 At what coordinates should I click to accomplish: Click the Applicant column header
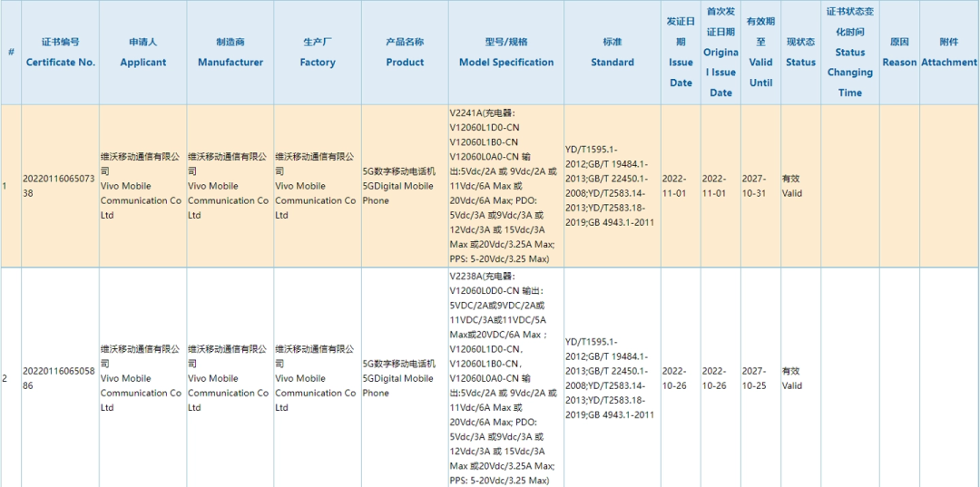pyautogui.click(x=143, y=53)
